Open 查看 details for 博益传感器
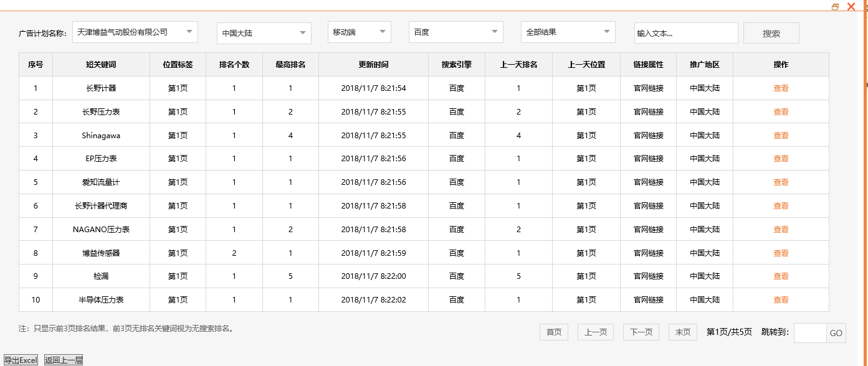Viewport: 868px width, 366px height. pyautogui.click(x=781, y=253)
